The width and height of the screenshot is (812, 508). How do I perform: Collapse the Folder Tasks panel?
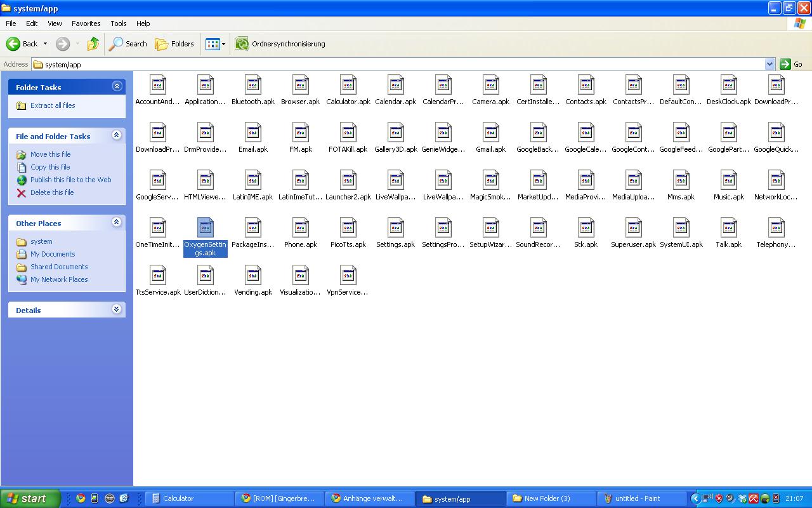117,86
